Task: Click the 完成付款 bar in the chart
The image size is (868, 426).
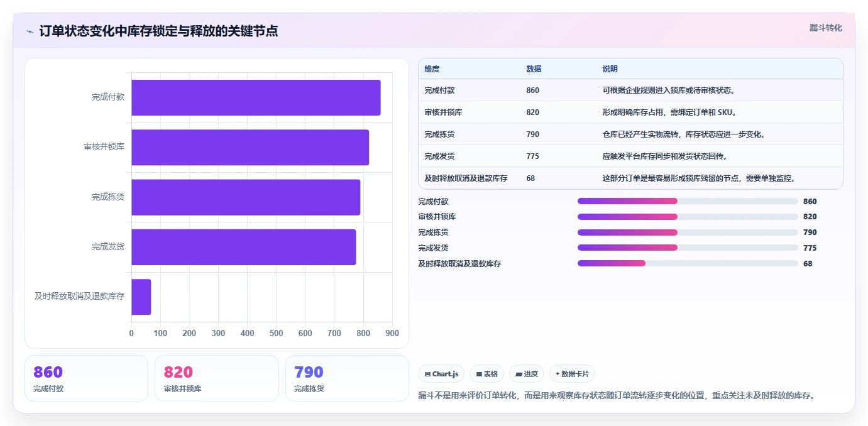Action: (256, 97)
